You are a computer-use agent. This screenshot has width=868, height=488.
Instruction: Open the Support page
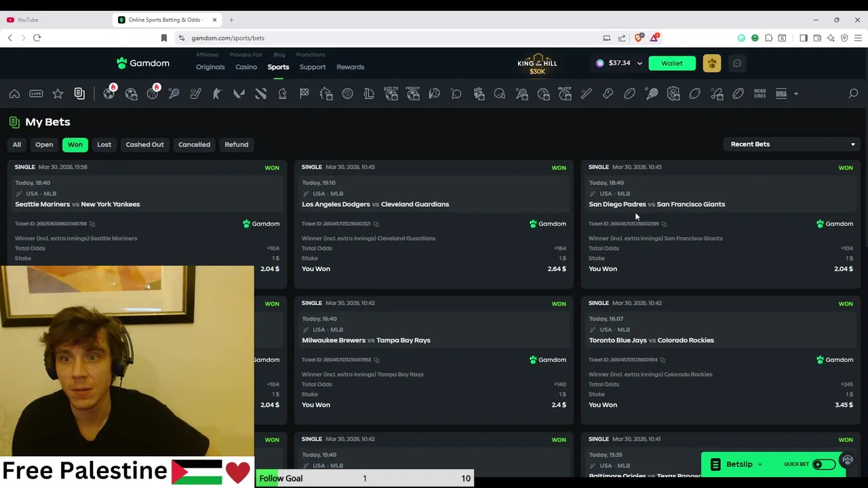(313, 67)
